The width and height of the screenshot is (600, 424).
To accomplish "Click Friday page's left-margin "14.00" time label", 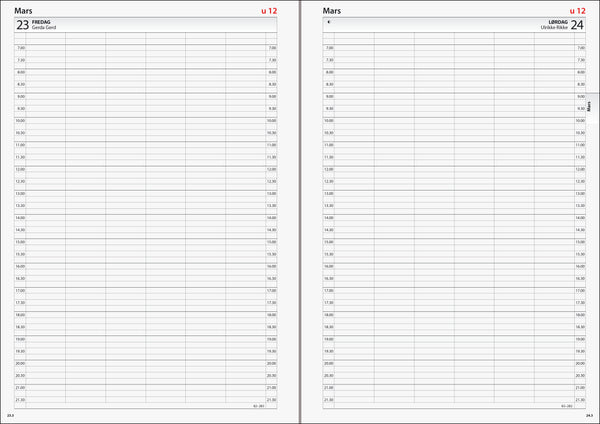I will [20, 218].
